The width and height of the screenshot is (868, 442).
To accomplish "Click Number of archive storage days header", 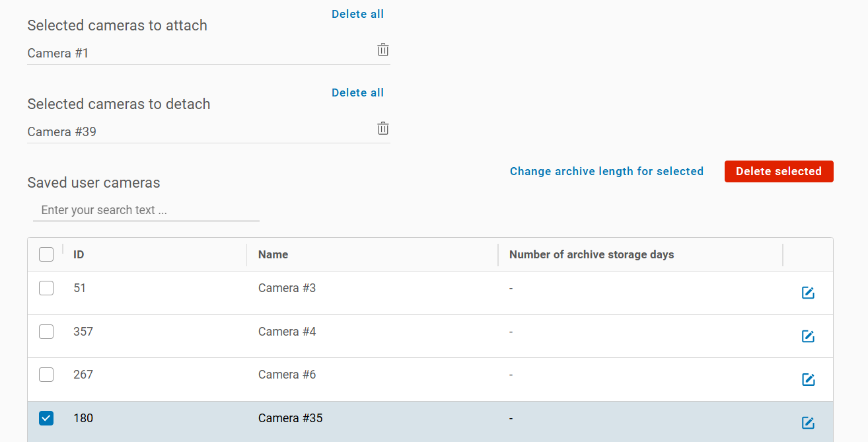I will pos(591,254).
